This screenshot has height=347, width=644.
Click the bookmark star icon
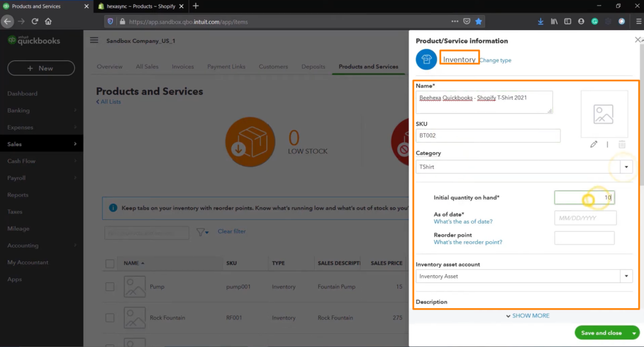coord(479,21)
